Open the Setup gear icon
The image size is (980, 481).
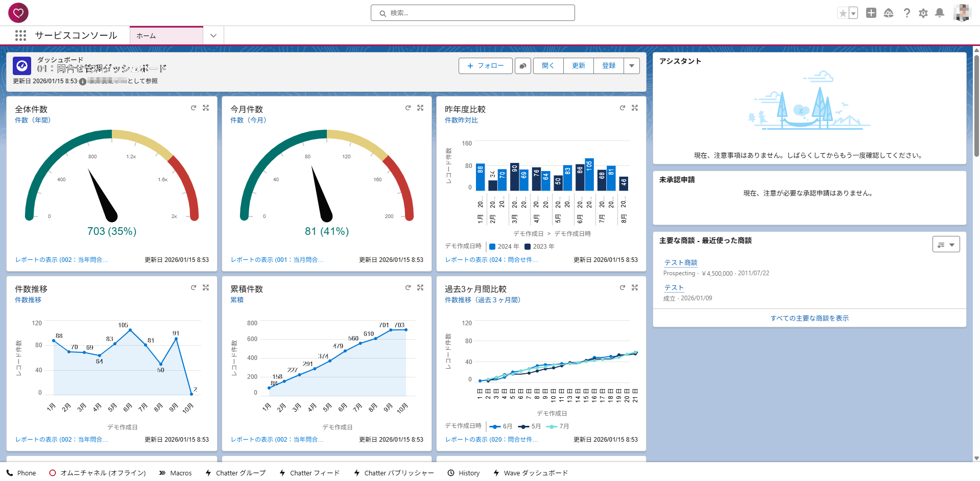click(x=923, y=13)
